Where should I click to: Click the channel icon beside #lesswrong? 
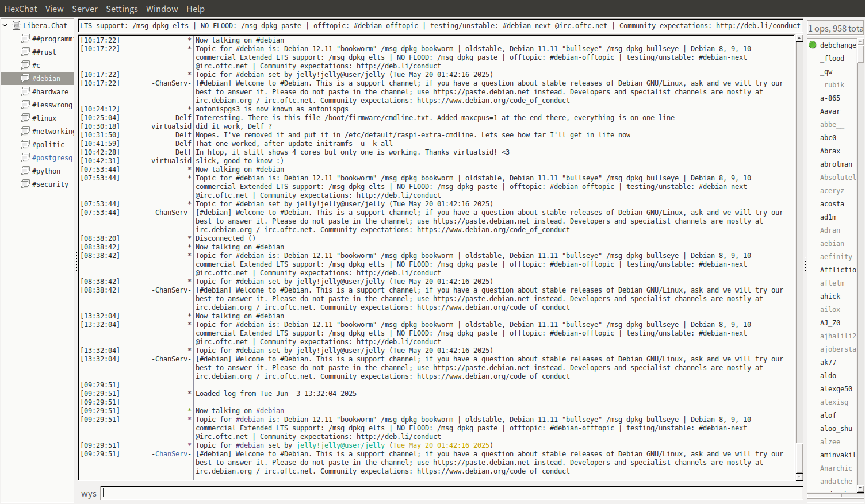(x=25, y=105)
